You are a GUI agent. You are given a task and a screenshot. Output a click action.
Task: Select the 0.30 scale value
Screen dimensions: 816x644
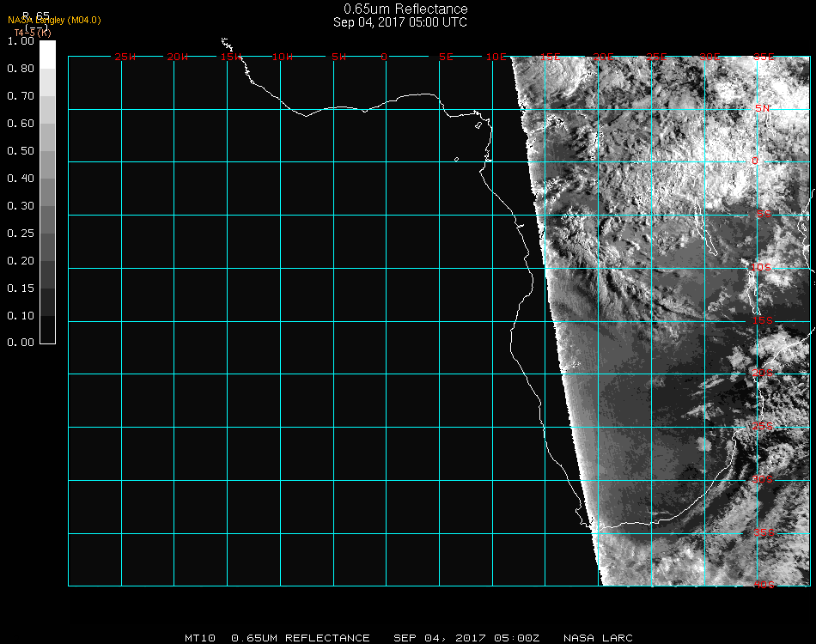pyautogui.click(x=21, y=207)
